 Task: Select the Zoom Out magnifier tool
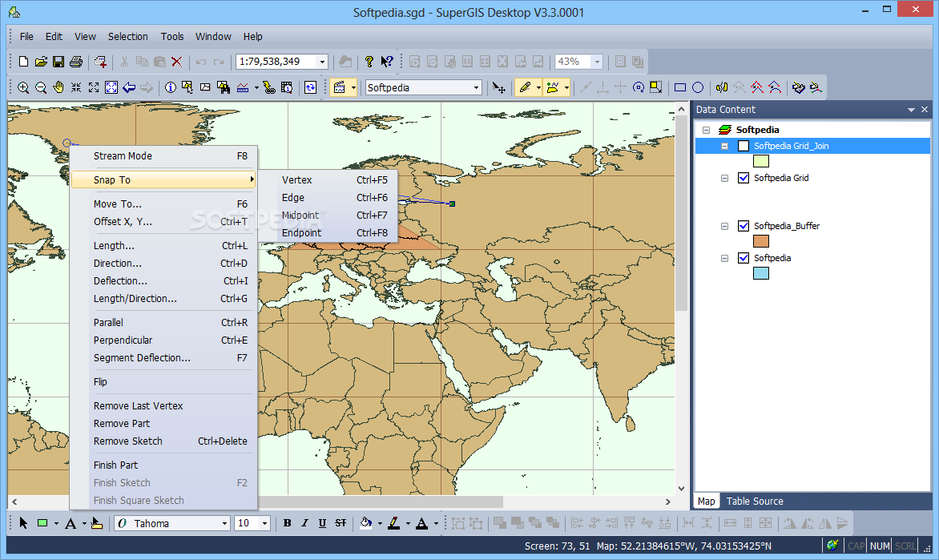tap(41, 87)
